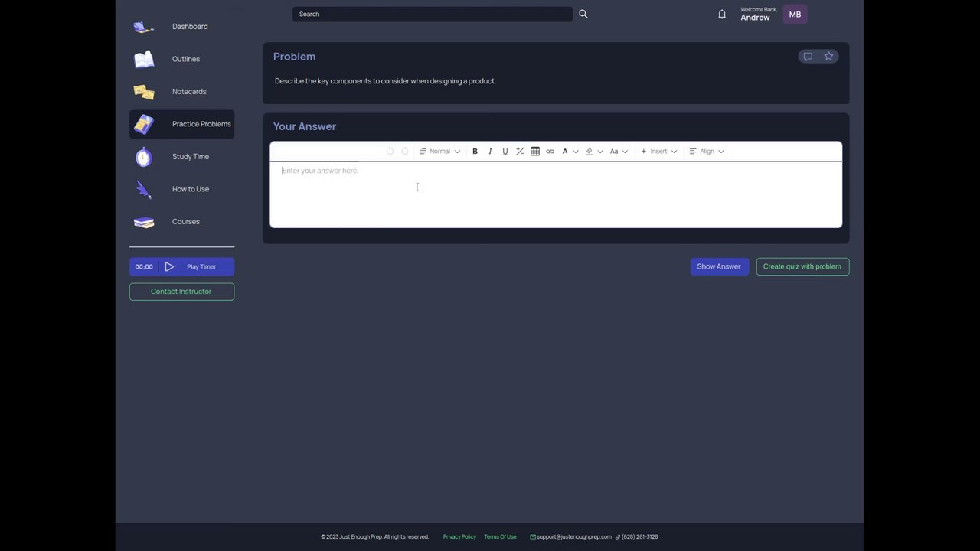Viewport: 980px width, 551px height.
Task: Open the Terms Of Use link
Action: [x=500, y=537]
